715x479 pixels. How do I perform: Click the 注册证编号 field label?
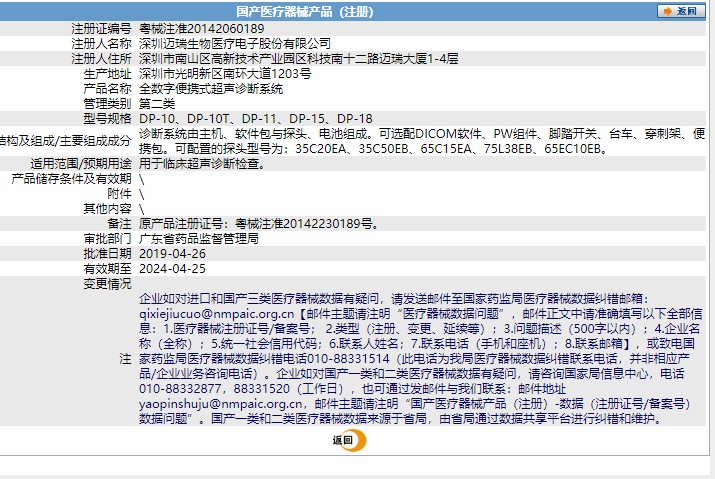[x=101, y=29]
